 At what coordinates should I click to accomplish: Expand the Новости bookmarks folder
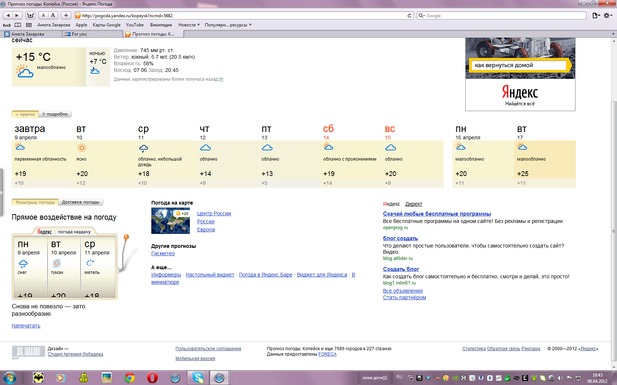click(189, 25)
